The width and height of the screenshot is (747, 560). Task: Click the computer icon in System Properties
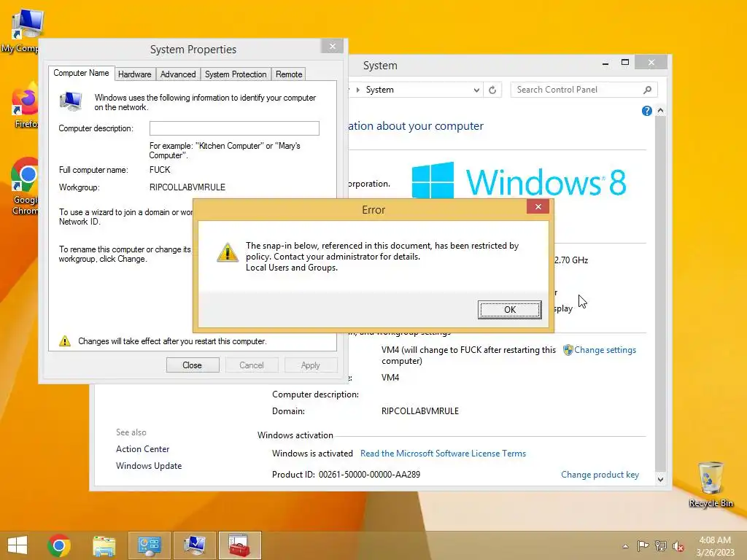coord(71,101)
